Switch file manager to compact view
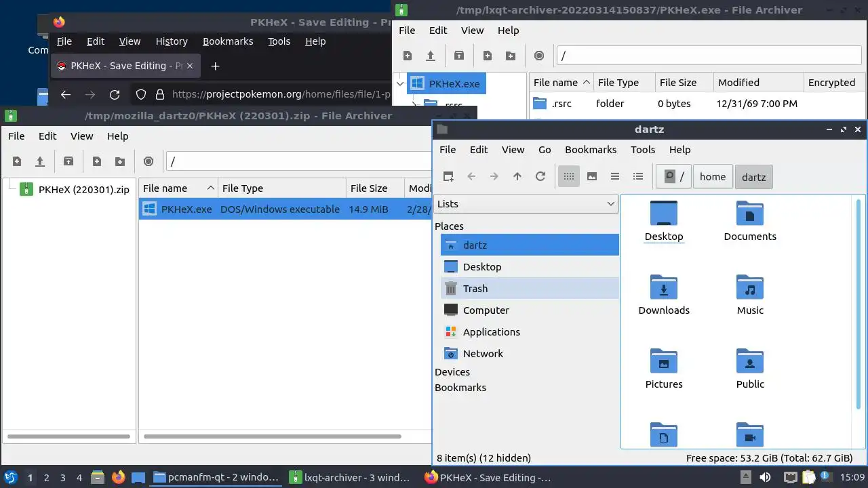The image size is (868, 488). point(615,176)
